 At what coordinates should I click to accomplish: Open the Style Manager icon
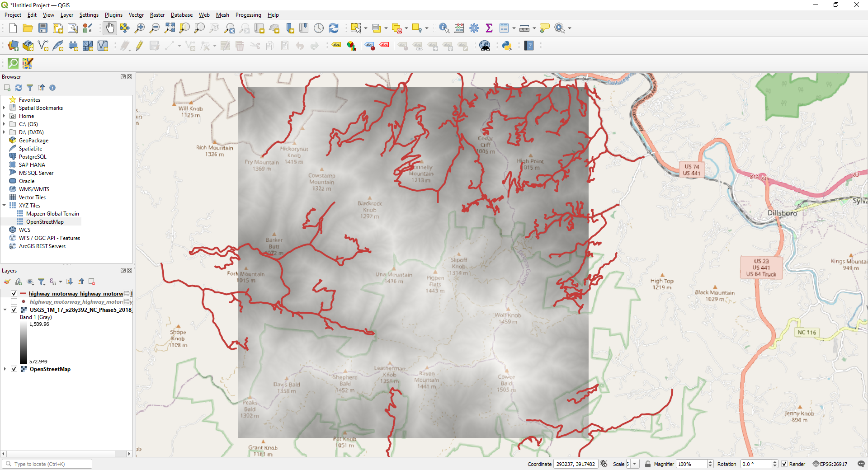pos(88,28)
